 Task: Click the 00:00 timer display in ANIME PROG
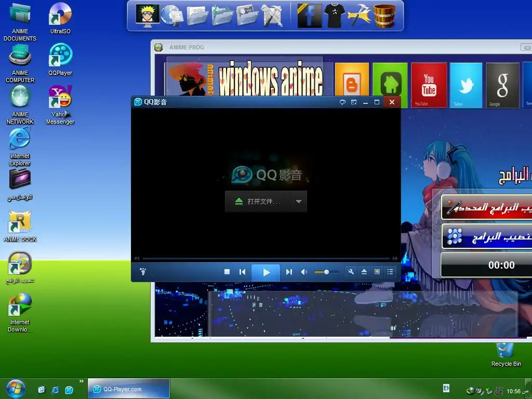(x=486, y=264)
